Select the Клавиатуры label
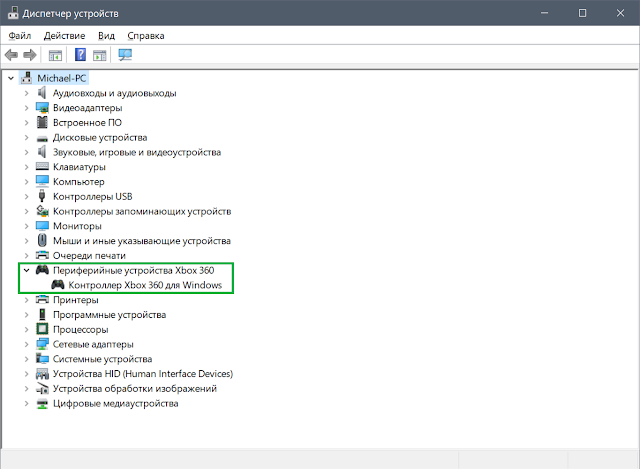Image resolution: width=640 pixels, height=469 pixels. pyautogui.click(x=79, y=167)
